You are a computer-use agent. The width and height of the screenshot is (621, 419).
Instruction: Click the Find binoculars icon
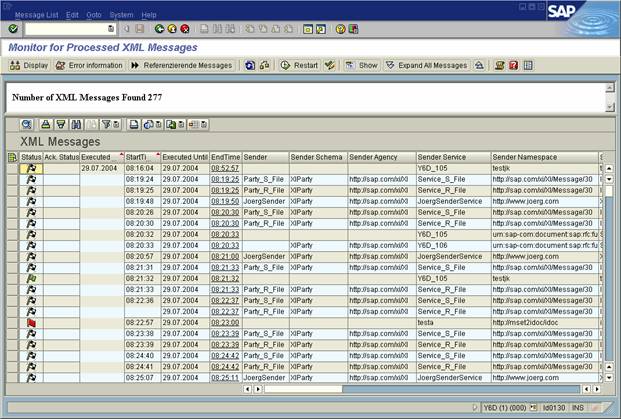76,125
